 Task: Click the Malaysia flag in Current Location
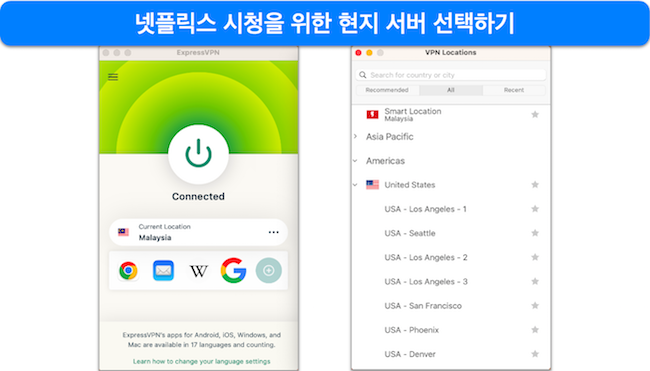coord(124,232)
